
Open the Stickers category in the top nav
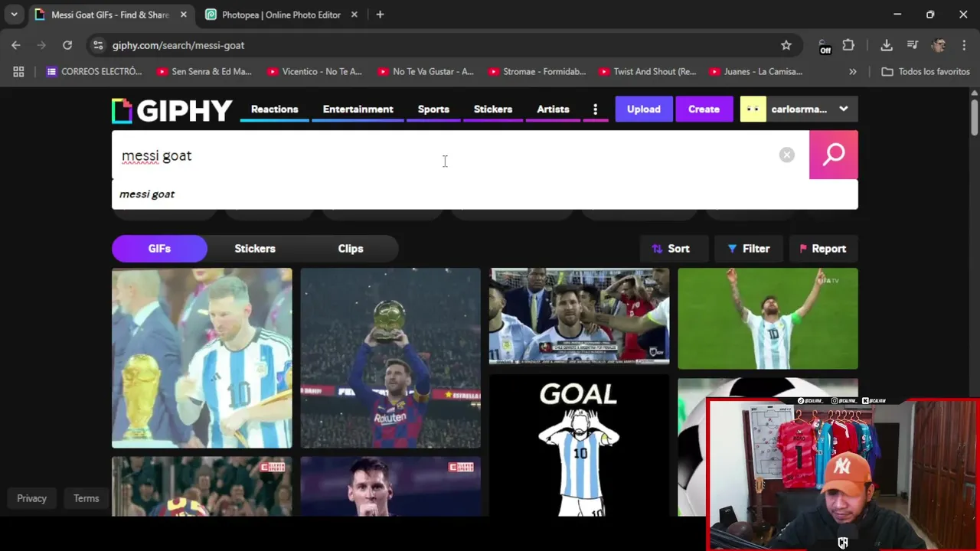point(492,109)
